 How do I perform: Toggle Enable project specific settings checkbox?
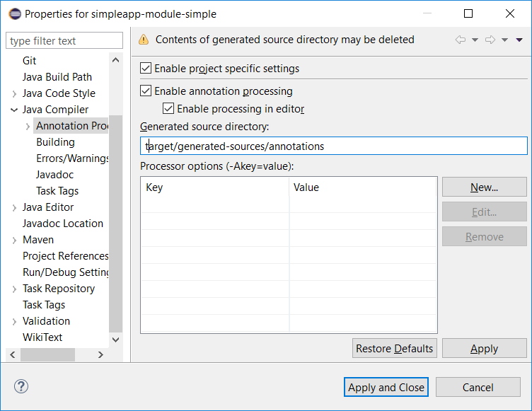click(146, 69)
